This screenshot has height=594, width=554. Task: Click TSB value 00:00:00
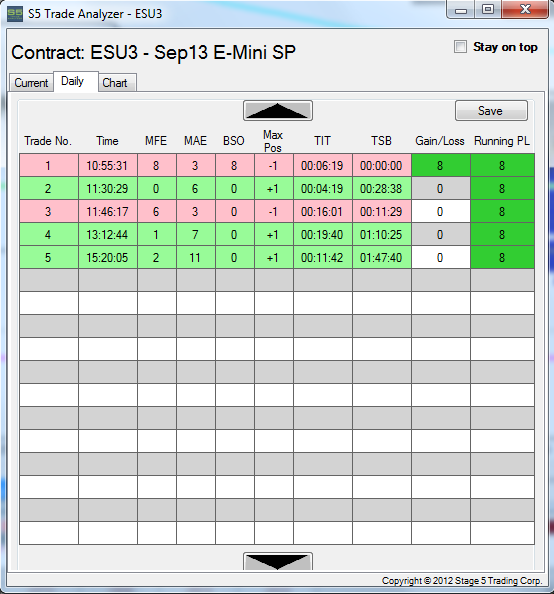382,165
